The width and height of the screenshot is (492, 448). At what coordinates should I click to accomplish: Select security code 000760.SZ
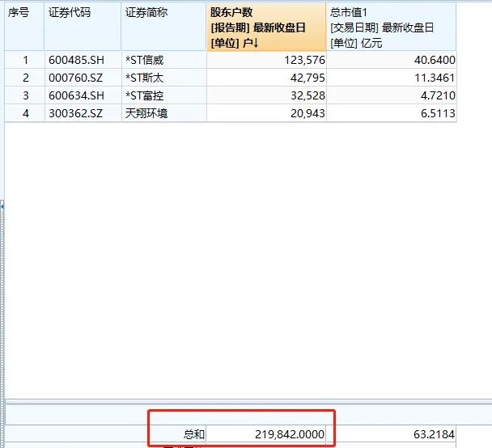75,78
